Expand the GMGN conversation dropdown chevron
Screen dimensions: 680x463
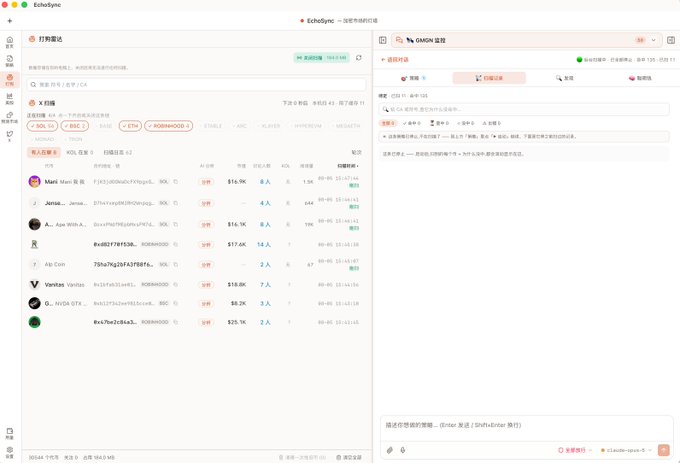pyautogui.click(x=654, y=40)
